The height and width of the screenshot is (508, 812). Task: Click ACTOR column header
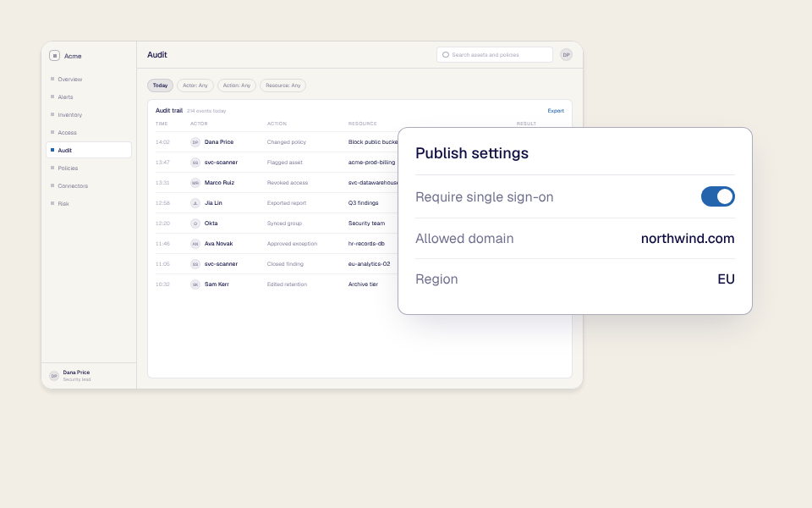point(199,124)
